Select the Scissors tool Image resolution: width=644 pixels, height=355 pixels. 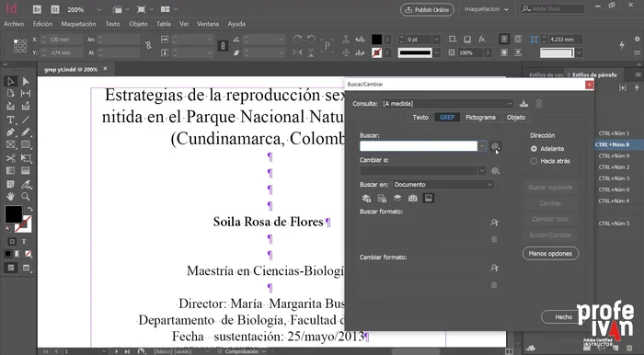(11, 158)
